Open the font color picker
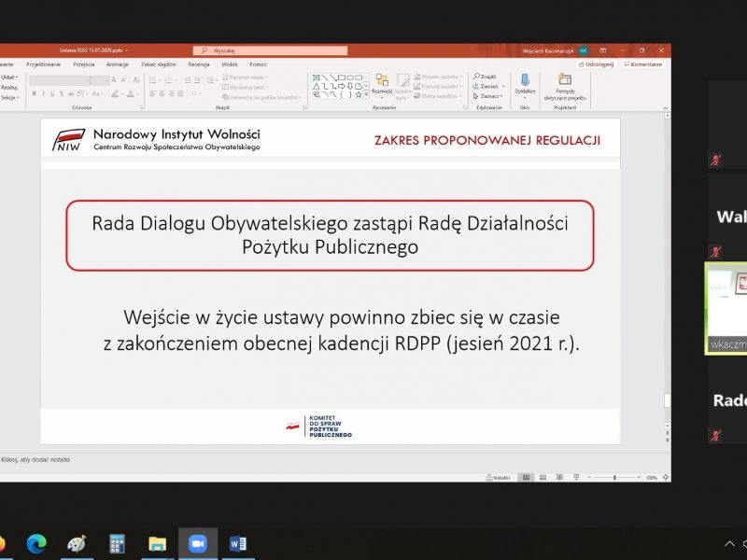 133,94
